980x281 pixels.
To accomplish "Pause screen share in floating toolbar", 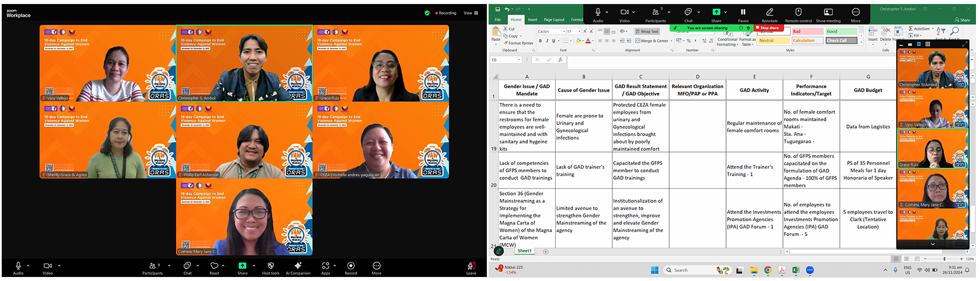I will point(743,14).
